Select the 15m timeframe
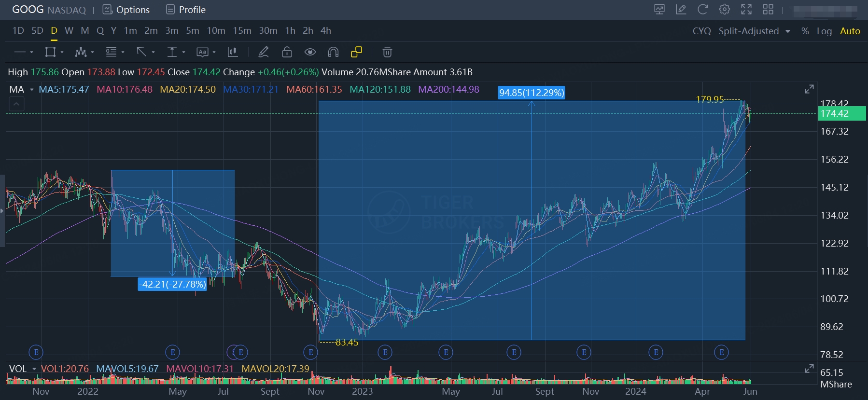Viewport: 868px width, 400px height. 242,31
